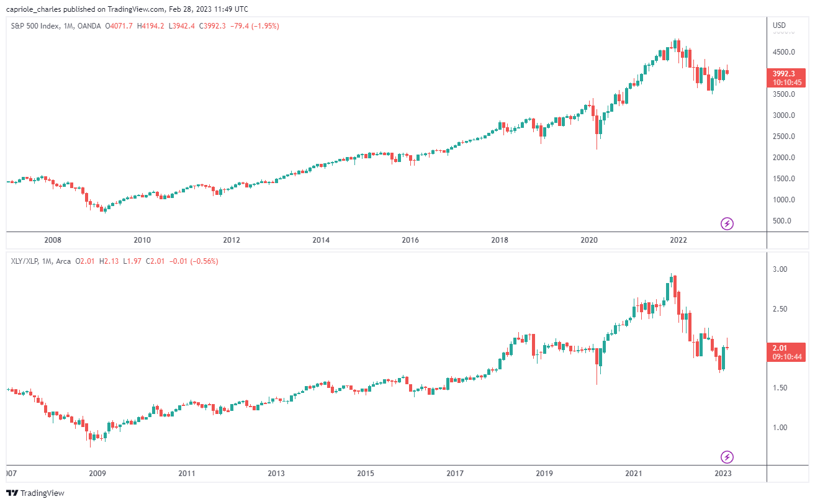Click the OANDA source label in upper legend

tap(89, 26)
